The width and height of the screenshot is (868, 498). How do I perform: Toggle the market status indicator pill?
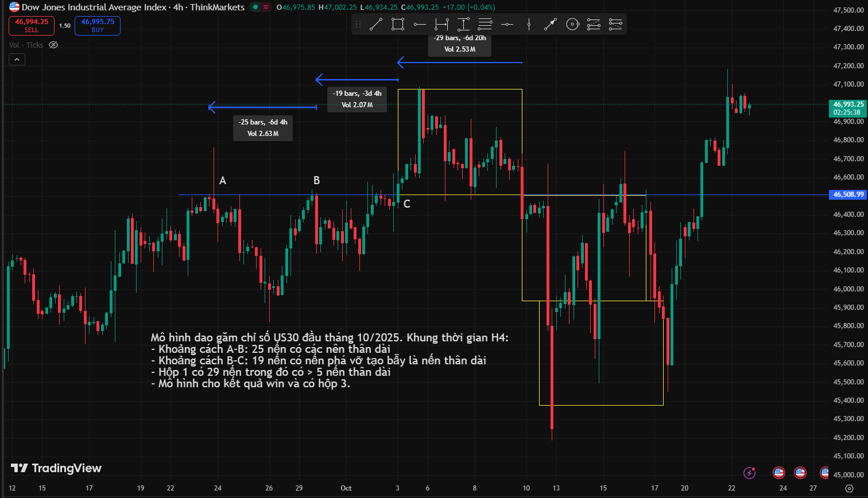(x=261, y=7)
